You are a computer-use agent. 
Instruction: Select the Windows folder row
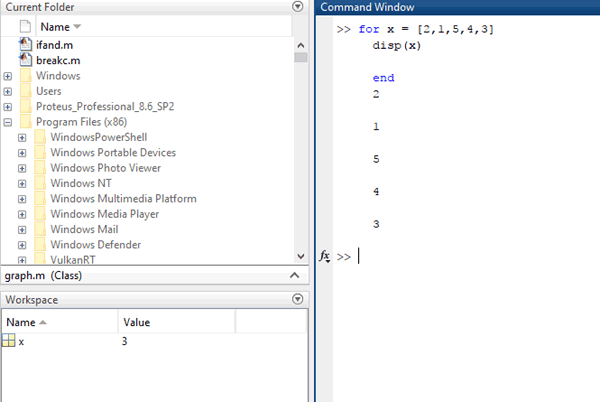pos(58,76)
